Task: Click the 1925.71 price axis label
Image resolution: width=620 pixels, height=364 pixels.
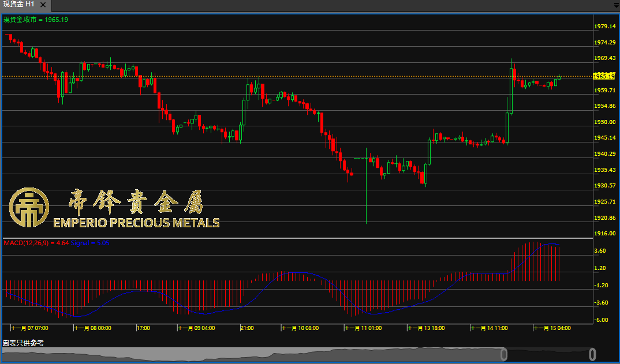Action: coord(605,201)
